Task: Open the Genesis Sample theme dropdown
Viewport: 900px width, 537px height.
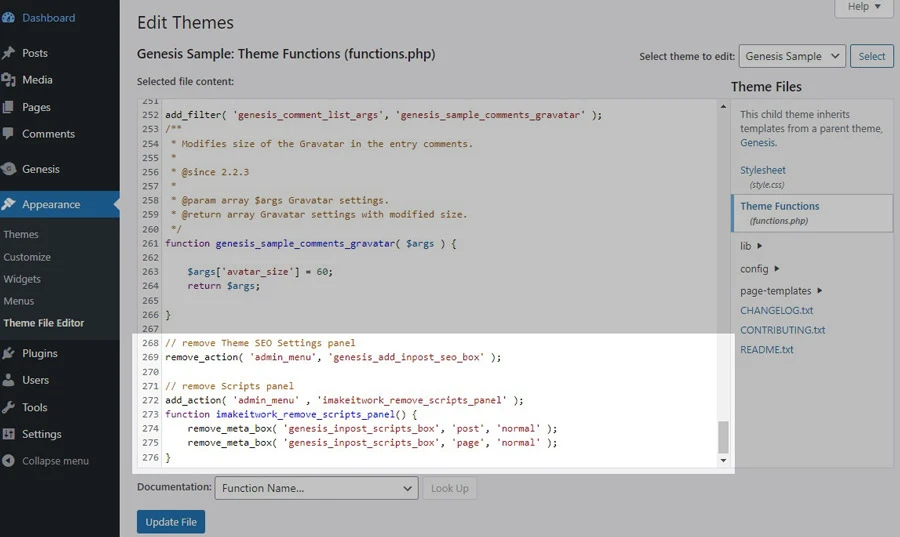Action: [x=792, y=56]
